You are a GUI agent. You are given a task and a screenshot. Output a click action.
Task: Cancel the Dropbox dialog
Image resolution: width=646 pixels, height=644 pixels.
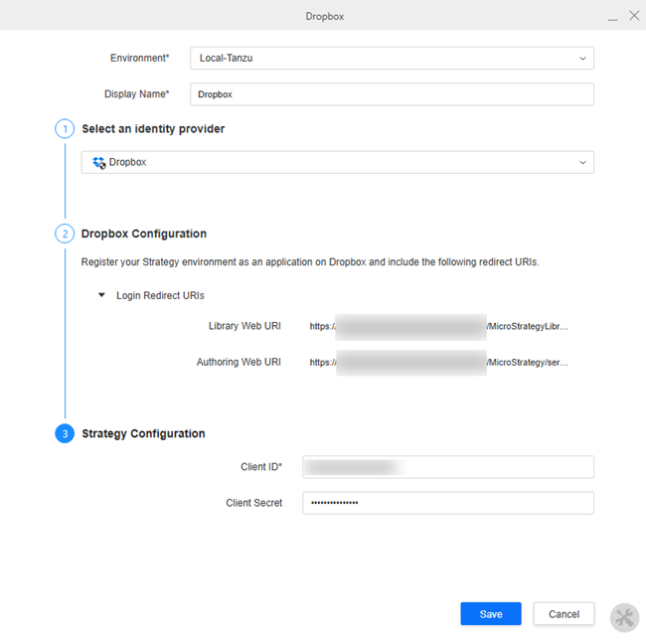click(x=564, y=614)
